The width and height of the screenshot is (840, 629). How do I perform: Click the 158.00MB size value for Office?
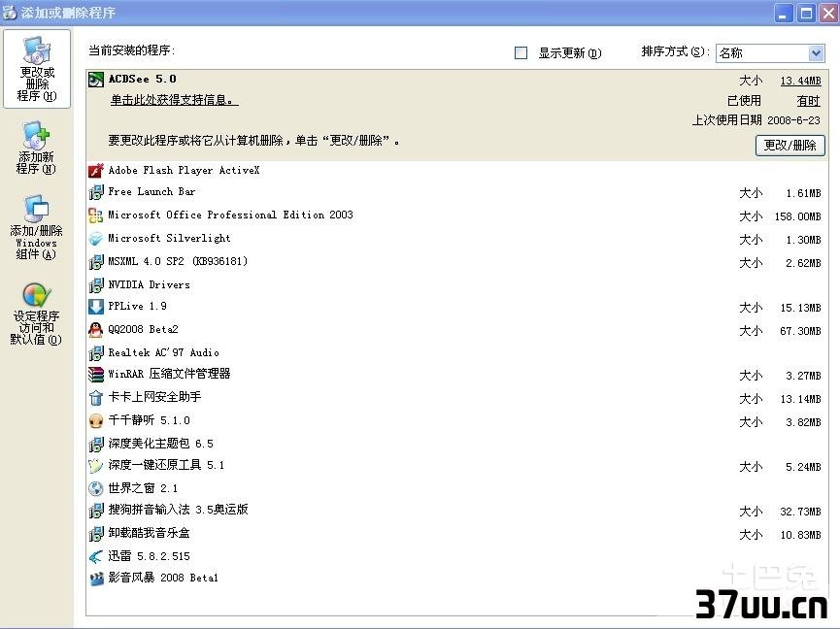pos(797,216)
